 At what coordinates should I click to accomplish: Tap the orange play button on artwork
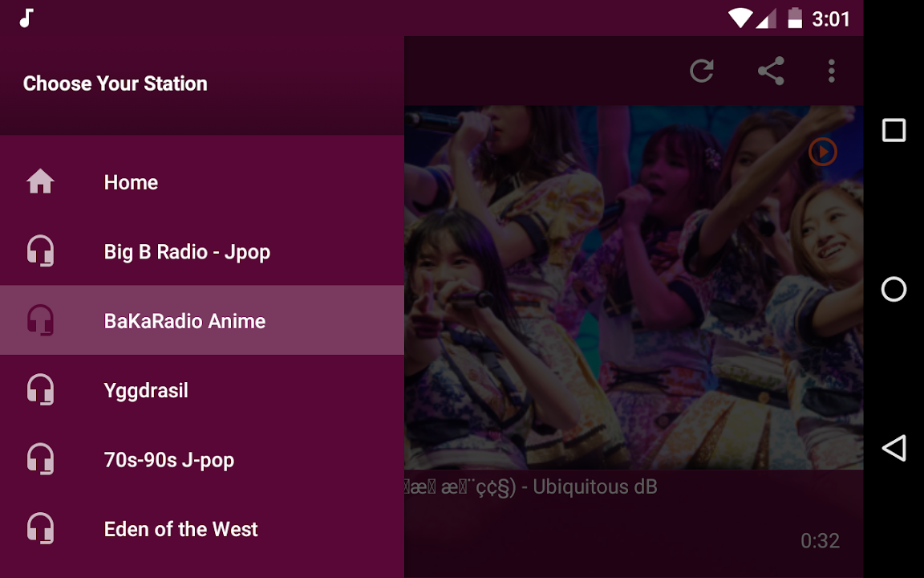(x=823, y=152)
